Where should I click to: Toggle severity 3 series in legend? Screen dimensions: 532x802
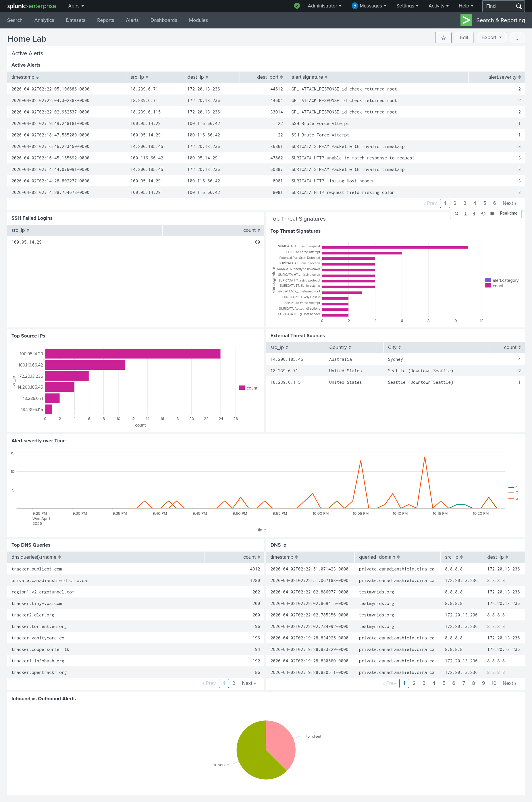[x=513, y=498]
